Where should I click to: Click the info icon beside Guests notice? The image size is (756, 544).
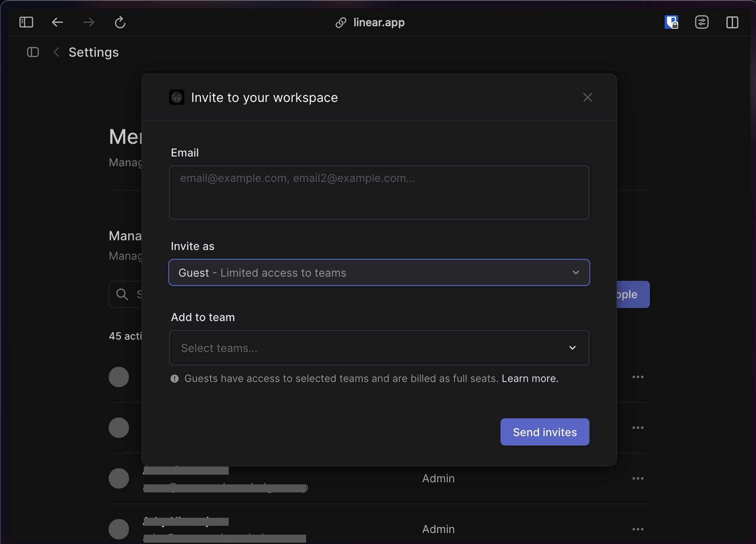tap(175, 379)
